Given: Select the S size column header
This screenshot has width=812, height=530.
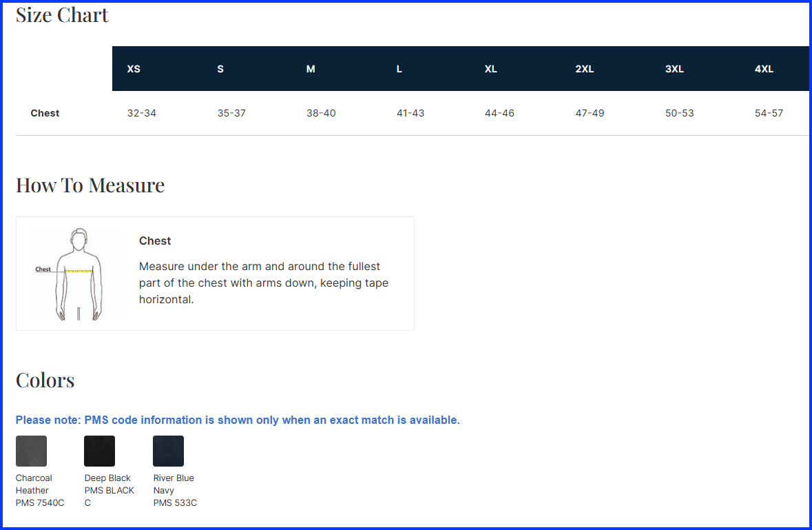Looking at the screenshot, I should pos(220,69).
